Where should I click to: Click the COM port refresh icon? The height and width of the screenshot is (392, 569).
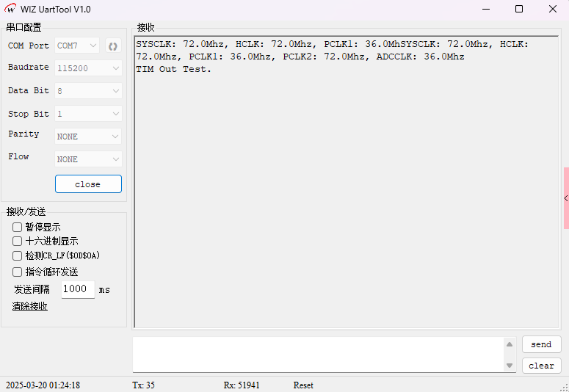[112, 46]
